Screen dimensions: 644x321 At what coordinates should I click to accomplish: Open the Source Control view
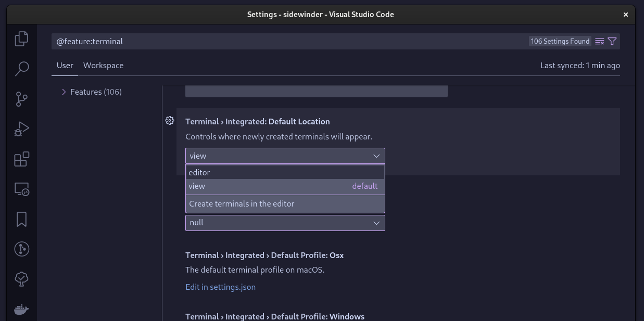pos(21,99)
